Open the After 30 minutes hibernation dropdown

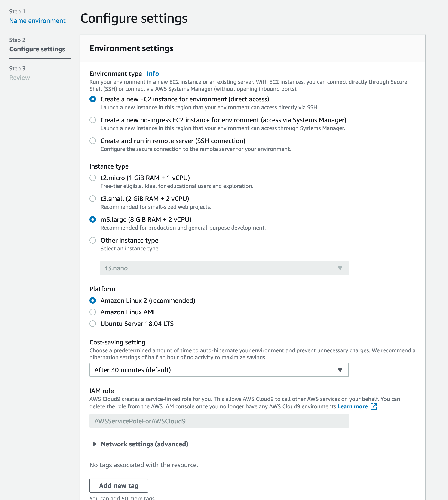click(219, 370)
